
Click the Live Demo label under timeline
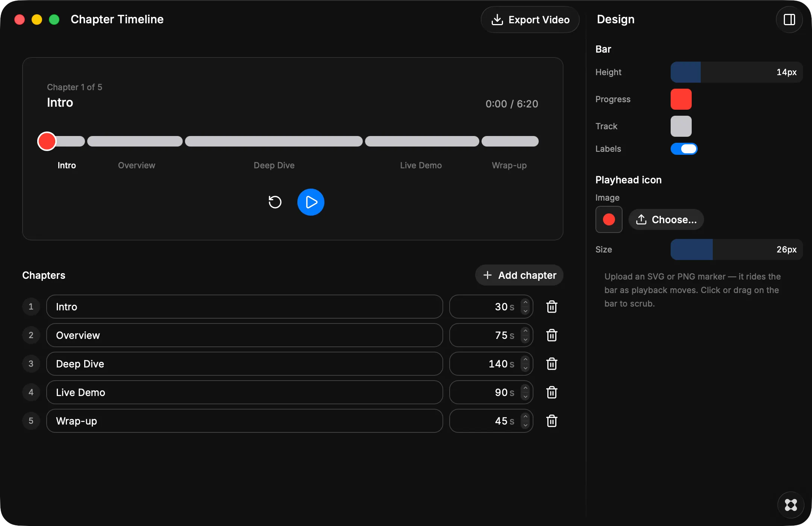pyautogui.click(x=421, y=165)
